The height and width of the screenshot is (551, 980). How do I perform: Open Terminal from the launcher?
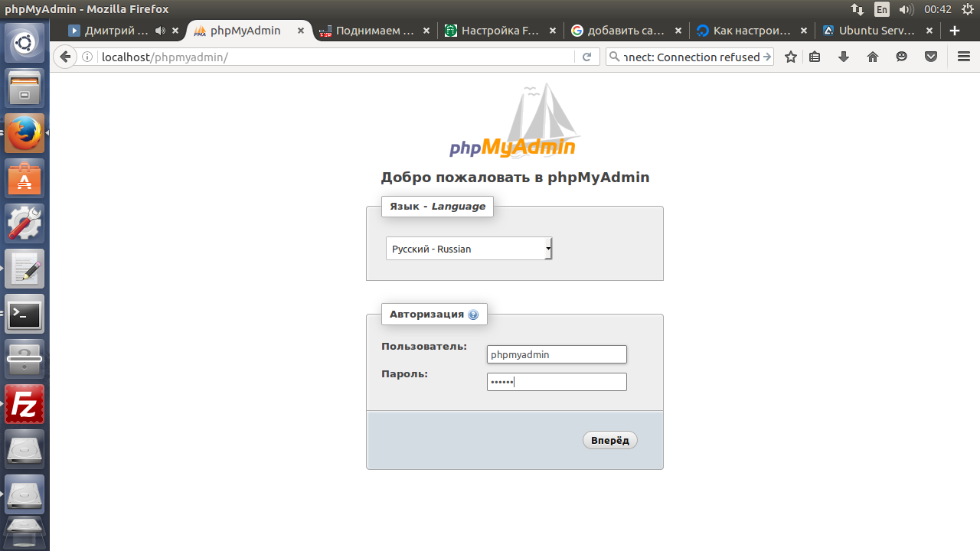(x=24, y=315)
